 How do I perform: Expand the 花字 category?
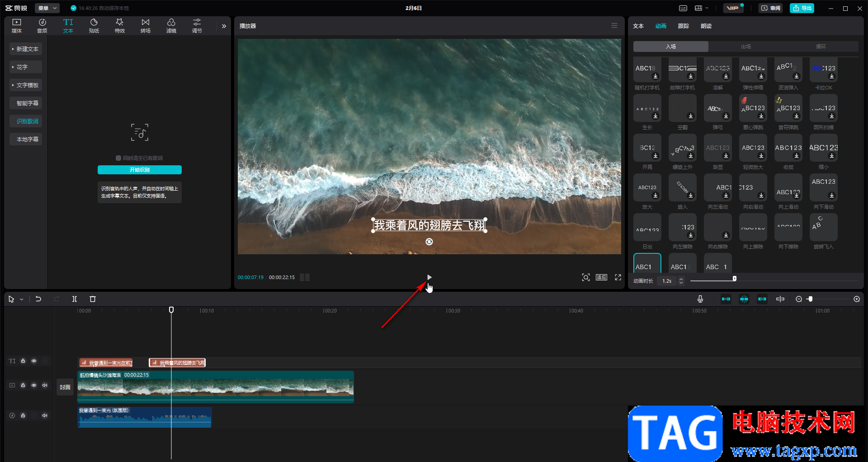click(x=26, y=67)
